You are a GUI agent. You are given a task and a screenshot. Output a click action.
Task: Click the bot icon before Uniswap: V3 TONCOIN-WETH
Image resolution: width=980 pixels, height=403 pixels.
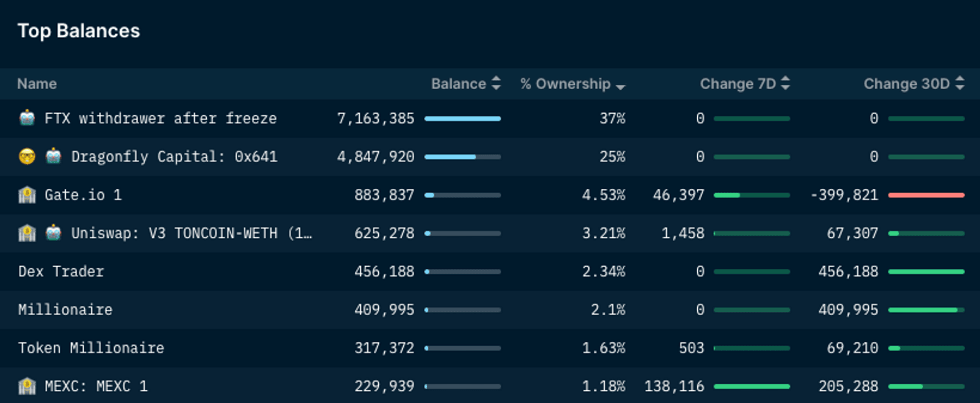53,233
